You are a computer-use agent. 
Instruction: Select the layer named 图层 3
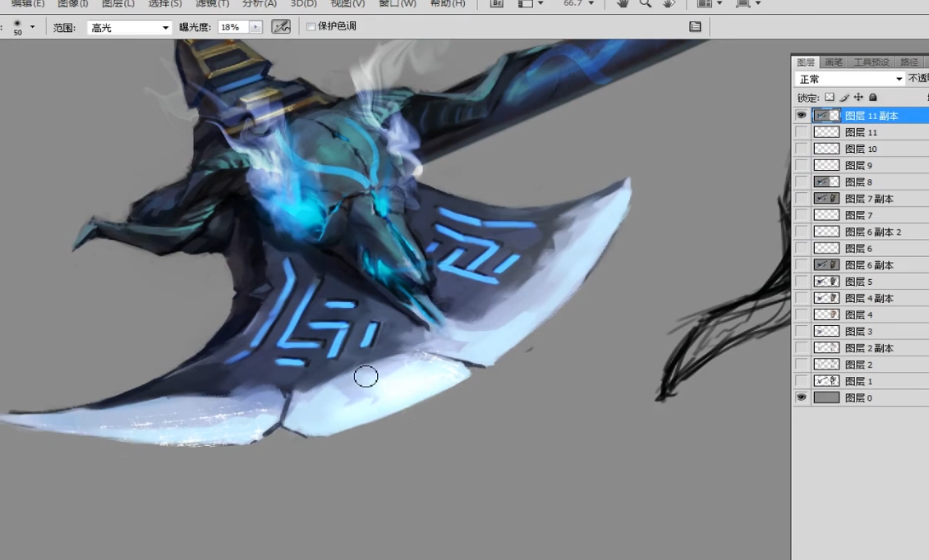coord(861,331)
